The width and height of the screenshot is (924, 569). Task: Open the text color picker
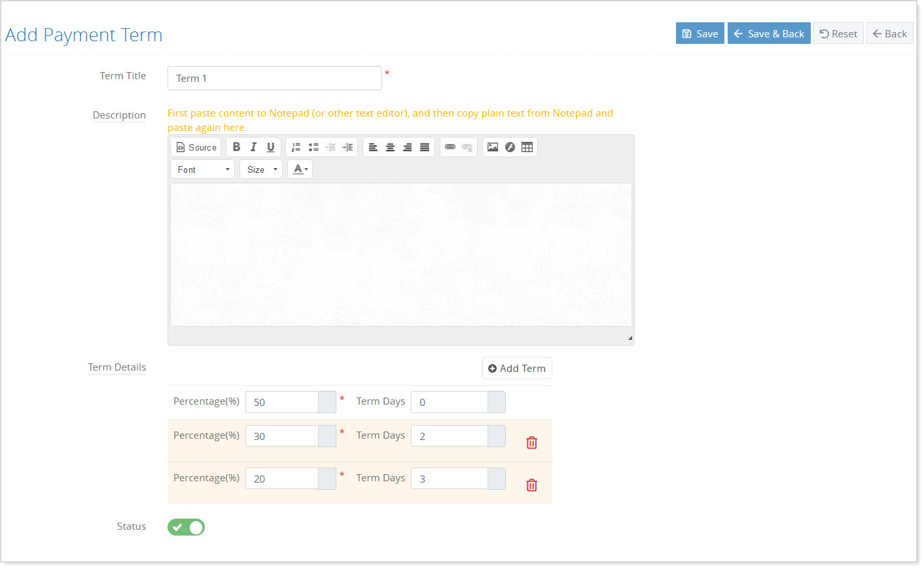300,169
